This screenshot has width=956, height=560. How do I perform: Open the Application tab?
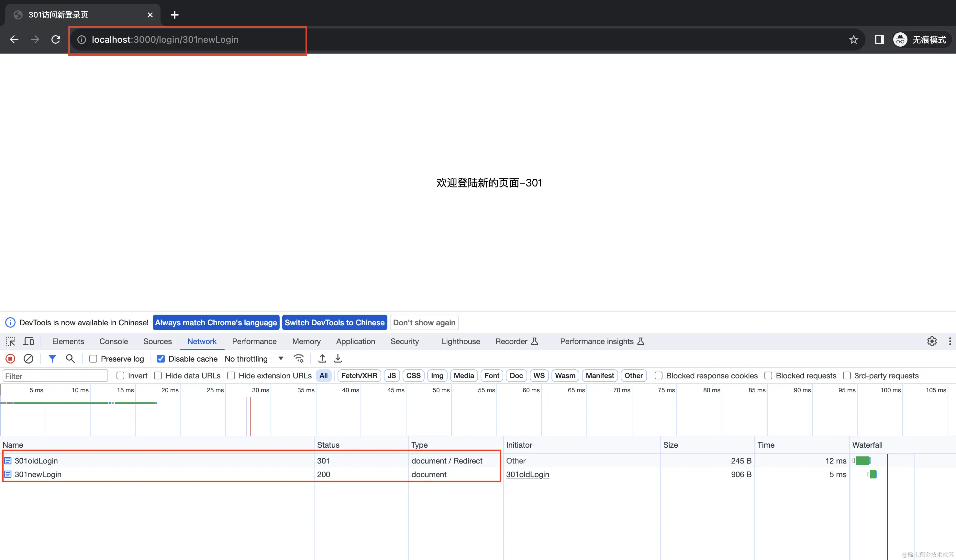tap(355, 341)
